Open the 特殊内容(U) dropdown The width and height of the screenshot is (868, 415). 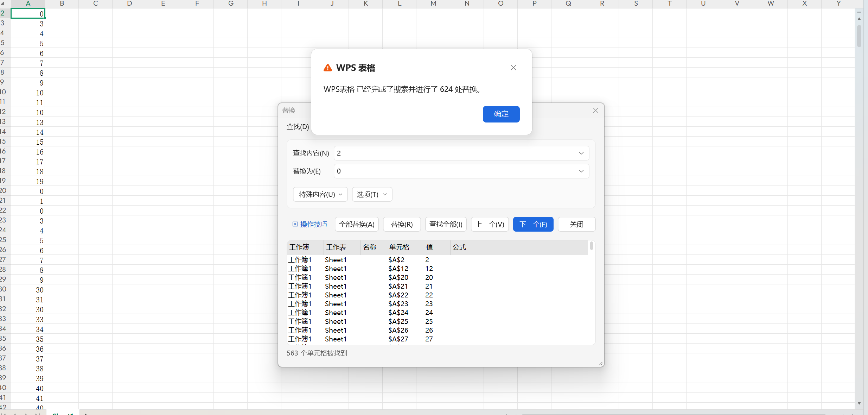click(320, 194)
